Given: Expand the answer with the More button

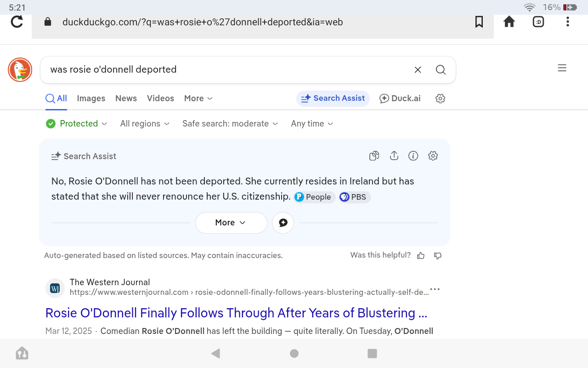Looking at the screenshot, I should click(231, 223).
